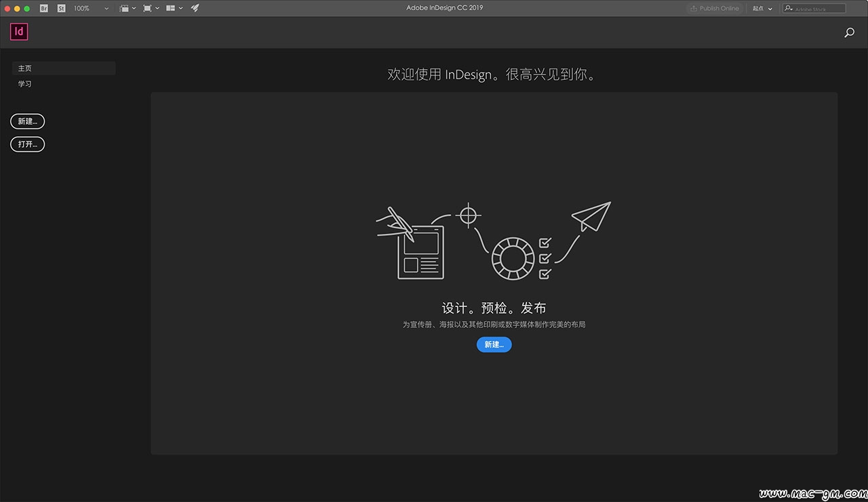The image size is (868, 502).
Task: Click the blue 新建... button
Action: click(494, 345)
